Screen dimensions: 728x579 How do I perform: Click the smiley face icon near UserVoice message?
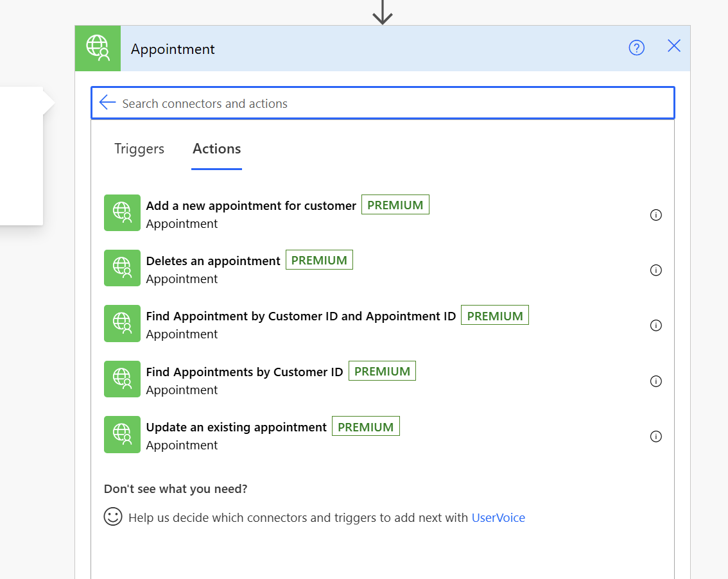(112, 516)
